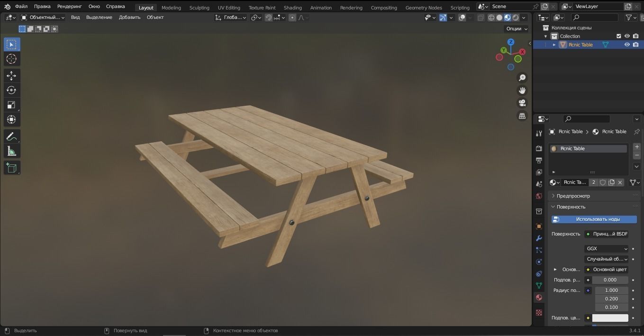This screenshot has width=644, height=336.
Task: Expand Base Color row arrow
Action: (x=555, y=270)
